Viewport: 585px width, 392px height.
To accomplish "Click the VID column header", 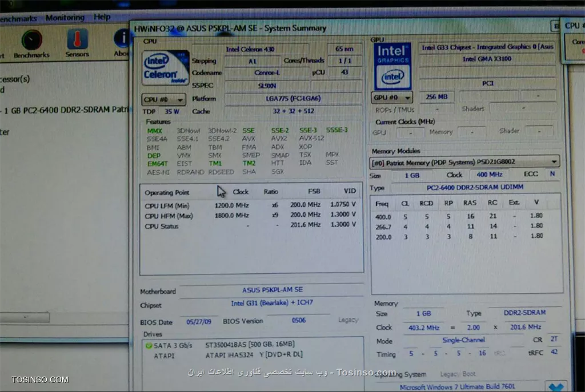I will (x=350, y=191).
